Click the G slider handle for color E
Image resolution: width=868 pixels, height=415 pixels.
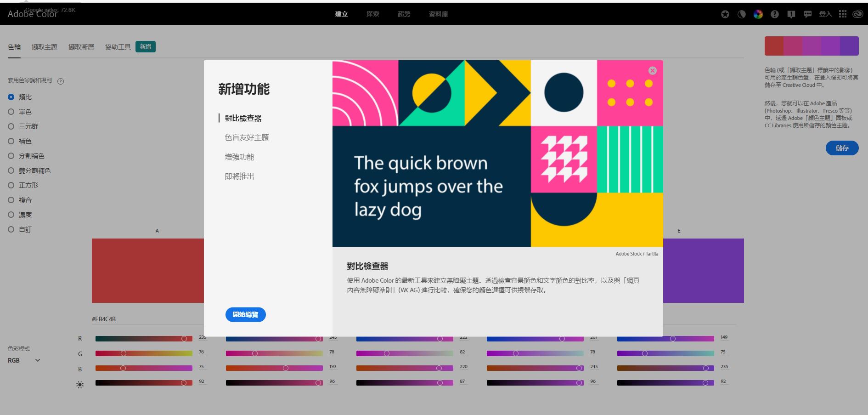point(645,353)
